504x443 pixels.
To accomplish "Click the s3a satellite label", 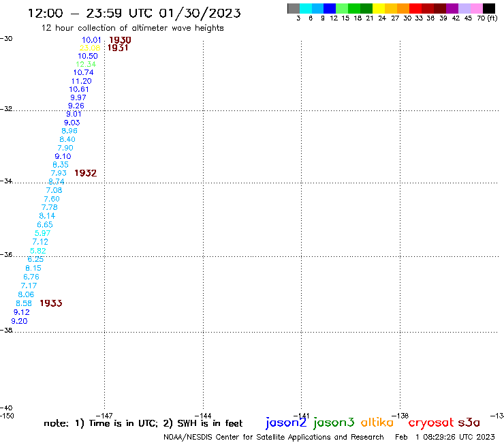I will pyautogui.click(x=469, y=423).
